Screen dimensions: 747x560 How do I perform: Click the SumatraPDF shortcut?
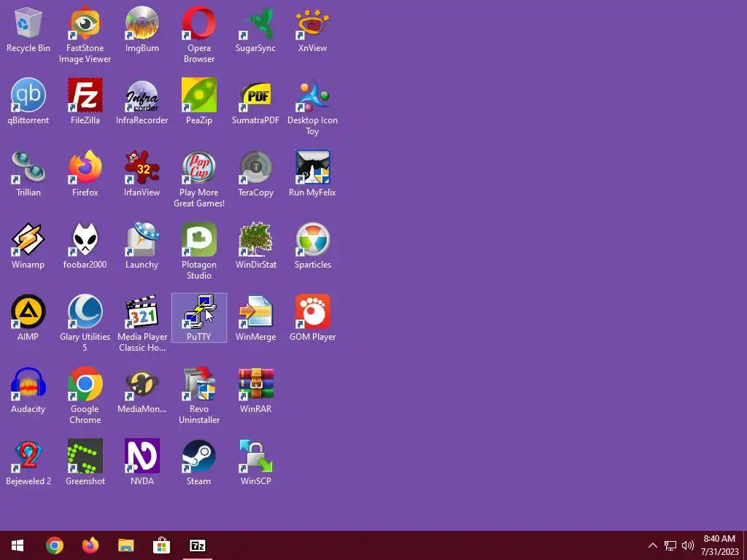pyautogui.click(x=256, y=102)
